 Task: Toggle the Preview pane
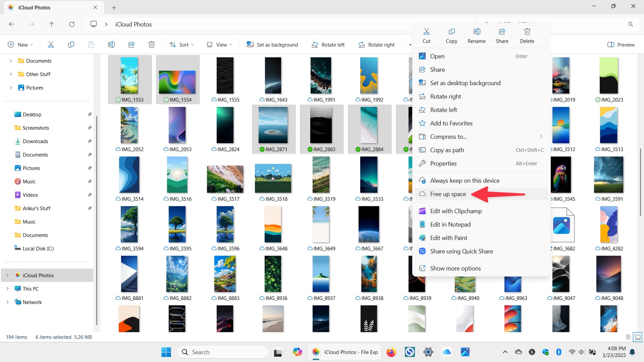(621, 45)
